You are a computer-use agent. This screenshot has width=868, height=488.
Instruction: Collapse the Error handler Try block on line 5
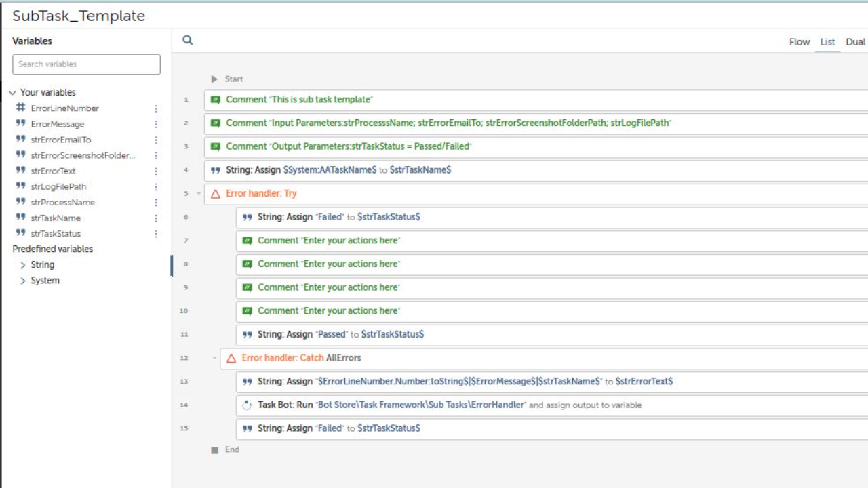pyautogui.click(x=199, y=194)
